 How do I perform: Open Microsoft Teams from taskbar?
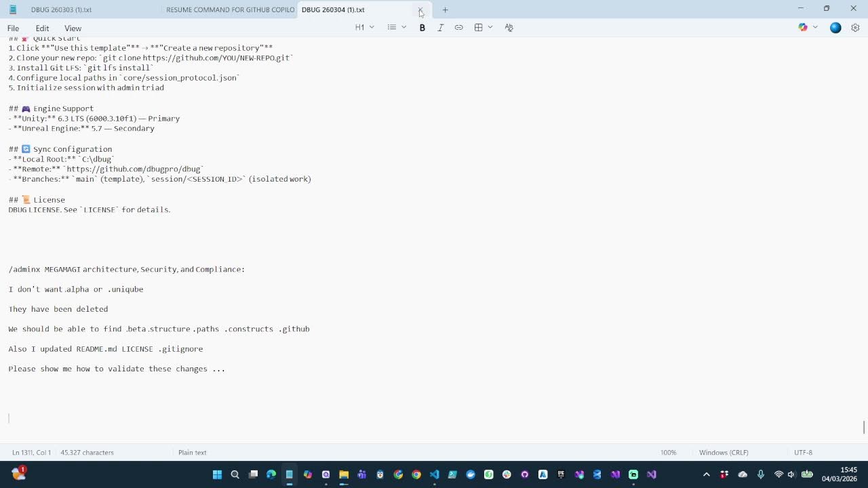[x=361, y=474]
